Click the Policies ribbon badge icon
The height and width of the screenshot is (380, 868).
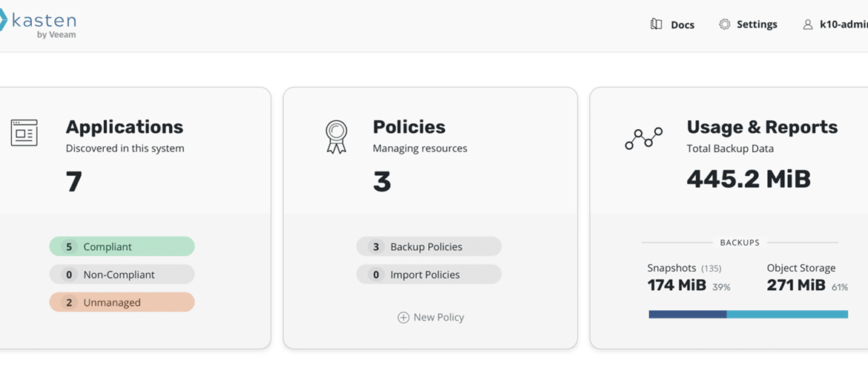point(335,137)
